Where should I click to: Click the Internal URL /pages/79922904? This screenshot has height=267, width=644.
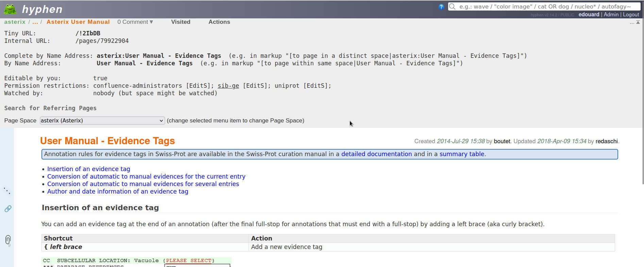[x=102, y=41]
